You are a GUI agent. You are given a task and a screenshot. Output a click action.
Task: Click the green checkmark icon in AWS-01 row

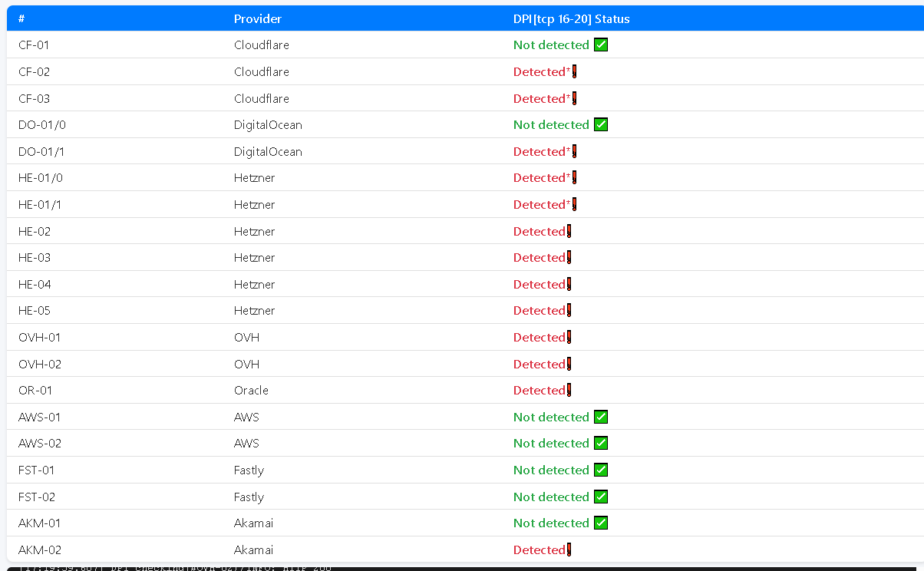601,418
